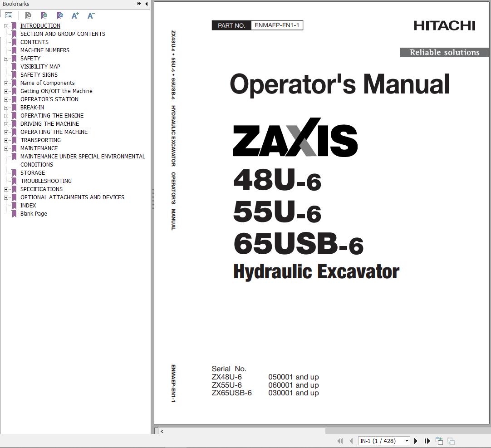The image size is (491, 448).
Task: Click the purple bookmark icon beside CONTENTS
Action: point(14,42)
